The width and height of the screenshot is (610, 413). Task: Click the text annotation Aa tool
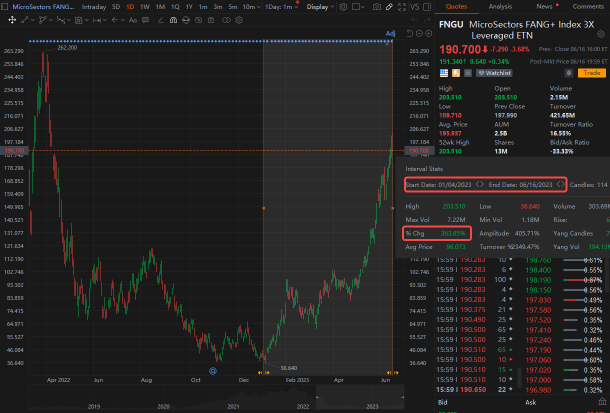click(x=133, y=20)
